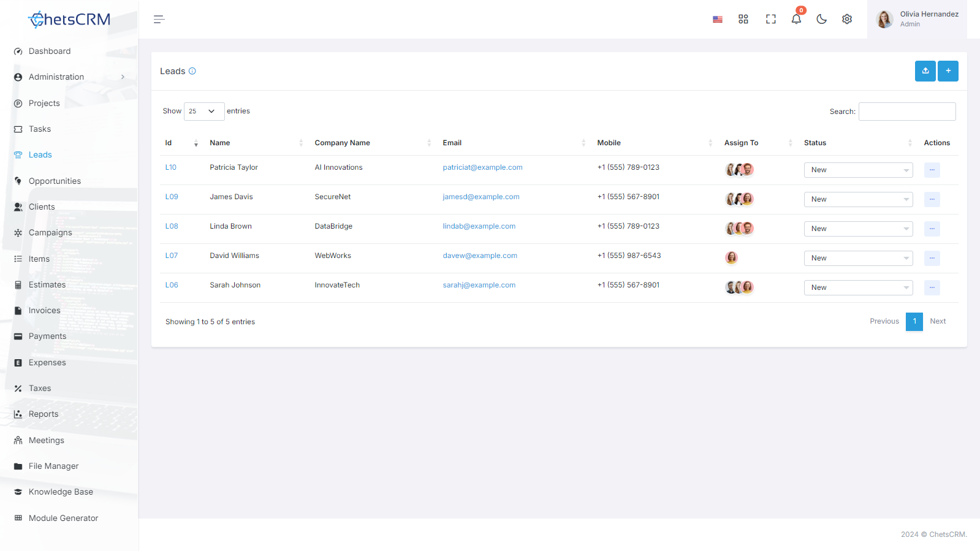This screenshot has height=551, width=980.
Task: Toggle dark mode moon icon
Action: tap(822, 20)
